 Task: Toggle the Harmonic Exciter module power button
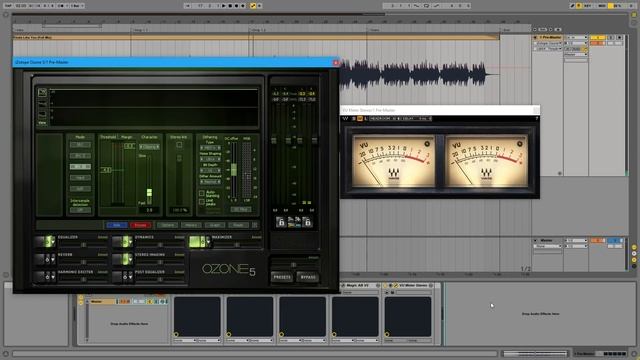coord(48,277)
